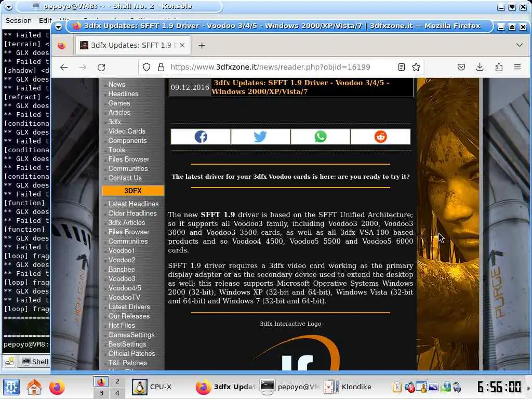This screenshot has width=532, height=399.
Task: Switch to virtual desktop 2 in pager
Action: pos(117,381)
